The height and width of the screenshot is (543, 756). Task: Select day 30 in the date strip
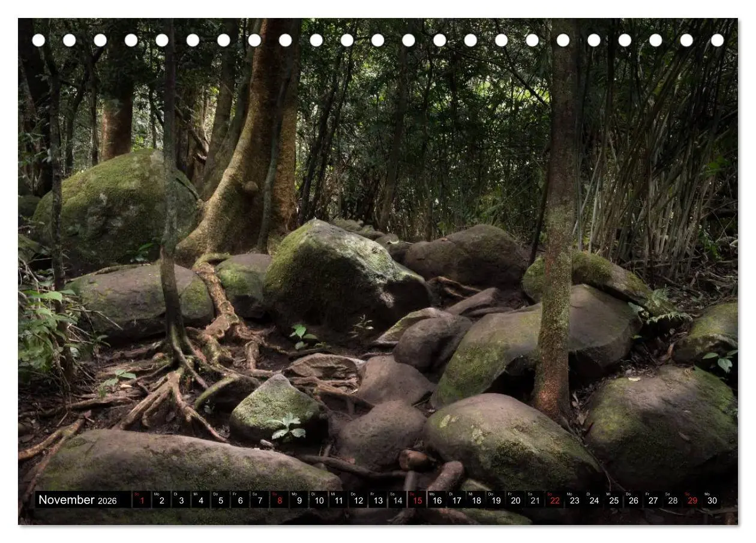coord(712,500)
